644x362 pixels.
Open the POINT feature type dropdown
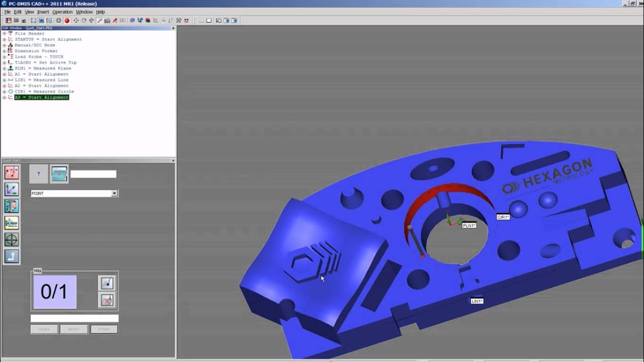(114, 194)
